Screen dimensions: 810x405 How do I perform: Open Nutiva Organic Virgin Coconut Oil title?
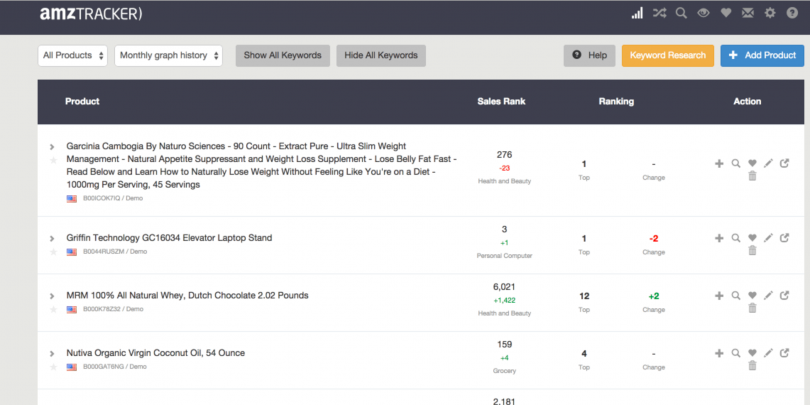(155, 353)
